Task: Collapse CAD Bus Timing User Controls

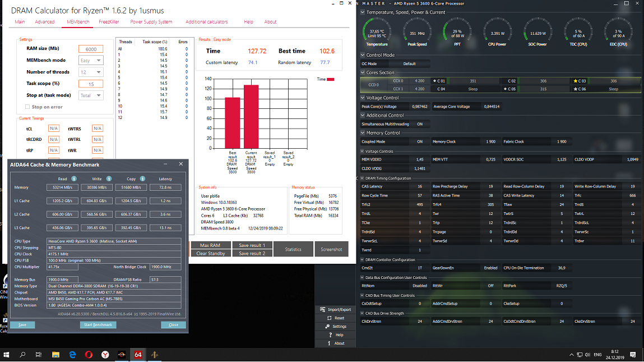Action: [362, 295]
